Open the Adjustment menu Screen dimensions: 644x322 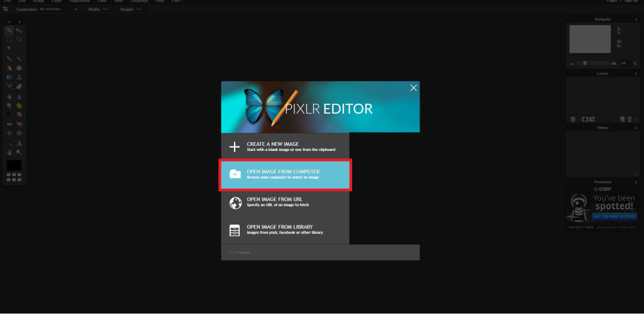pyautogui.click(x=79, y=1)
